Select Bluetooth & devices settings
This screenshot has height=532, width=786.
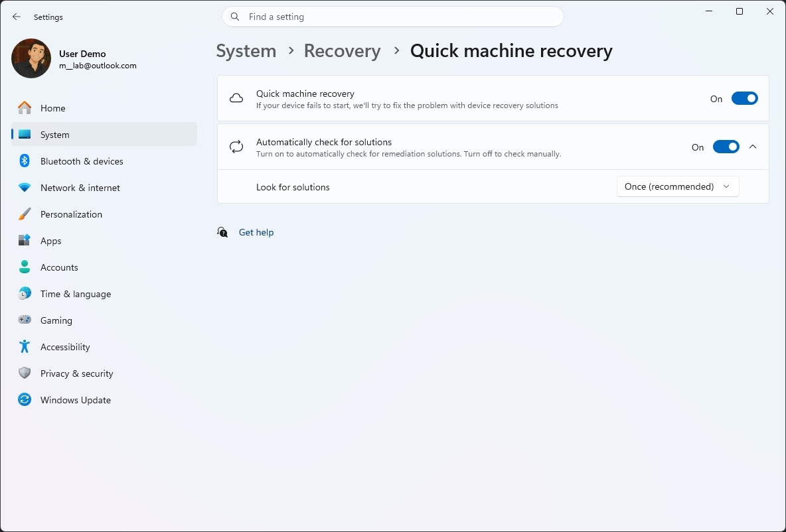[x=82, y=161]
